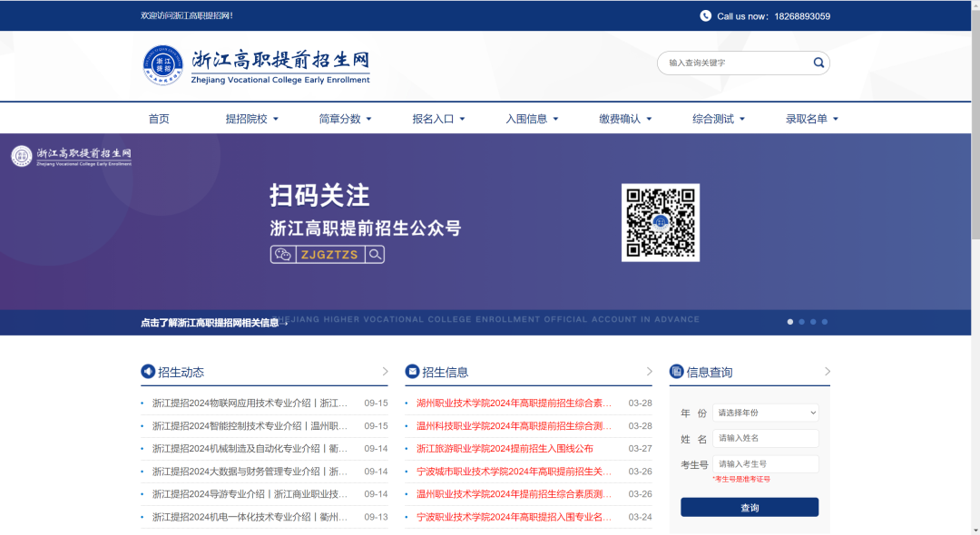Open the 大数据与财务管理专业介绍 news item
The width and height of the screenshot is (980, 535).
point(250,472)
